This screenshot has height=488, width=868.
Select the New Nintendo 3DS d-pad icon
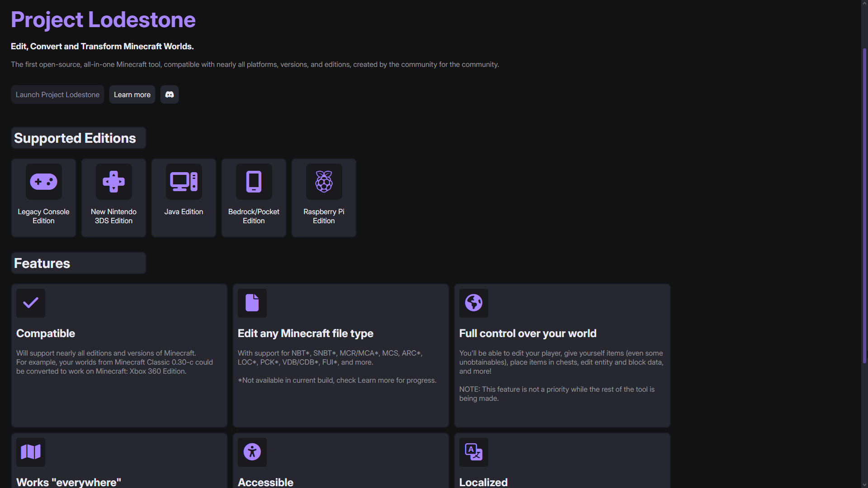(113, 182)
